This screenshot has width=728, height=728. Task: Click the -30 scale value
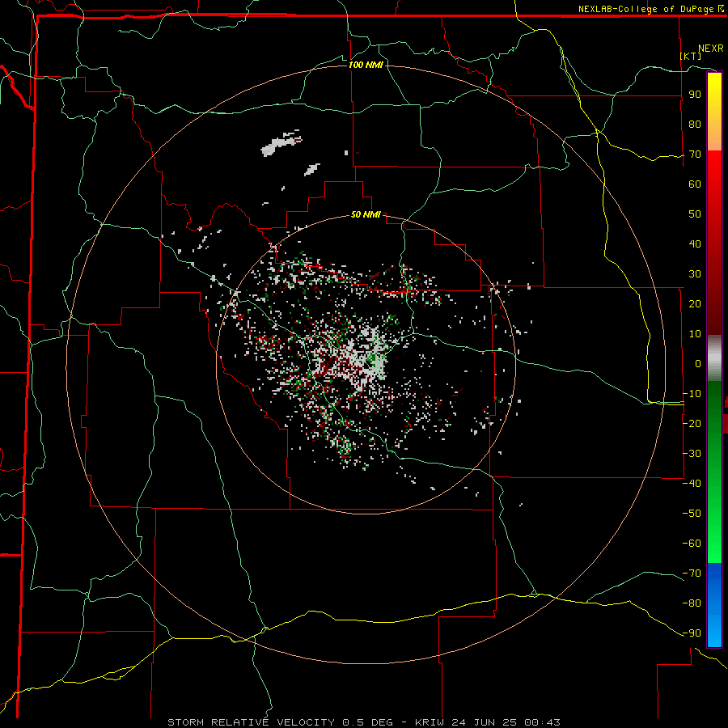tap(692, 454)
